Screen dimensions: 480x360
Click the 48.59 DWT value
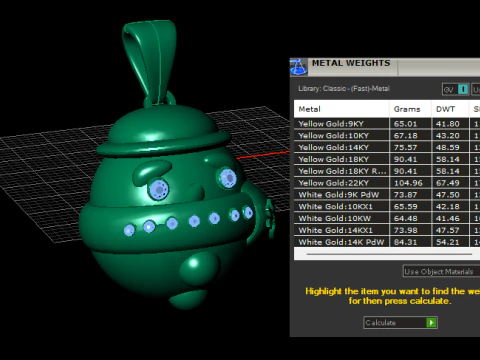pyautogui.click(x=448, y=148)
